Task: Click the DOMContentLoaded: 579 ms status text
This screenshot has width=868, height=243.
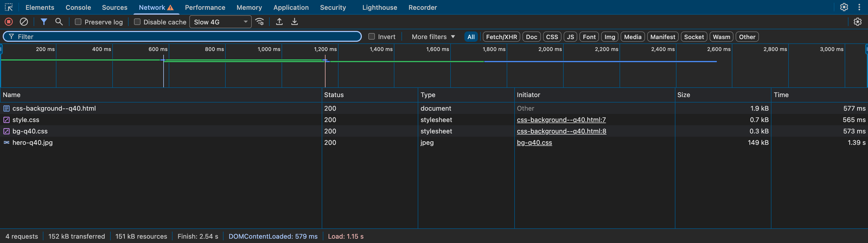Action: 273,236
